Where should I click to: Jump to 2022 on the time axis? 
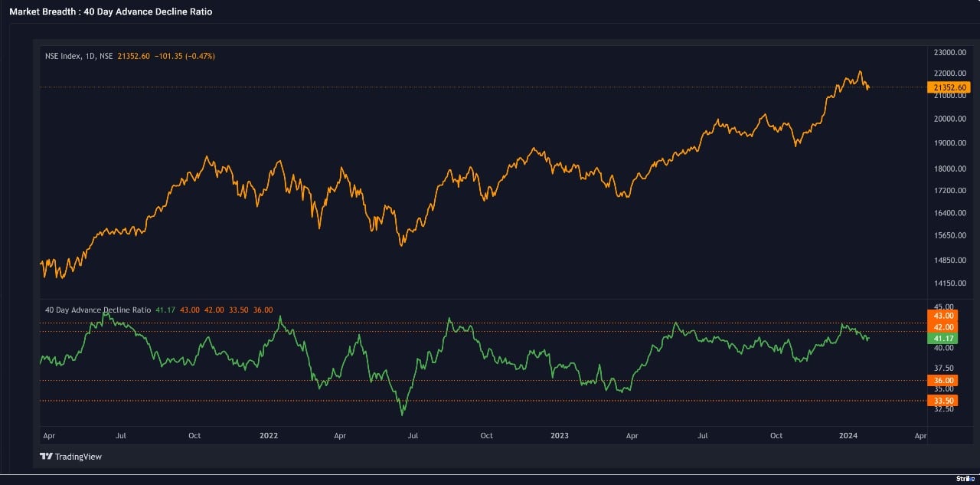click(x=269, y=436)
